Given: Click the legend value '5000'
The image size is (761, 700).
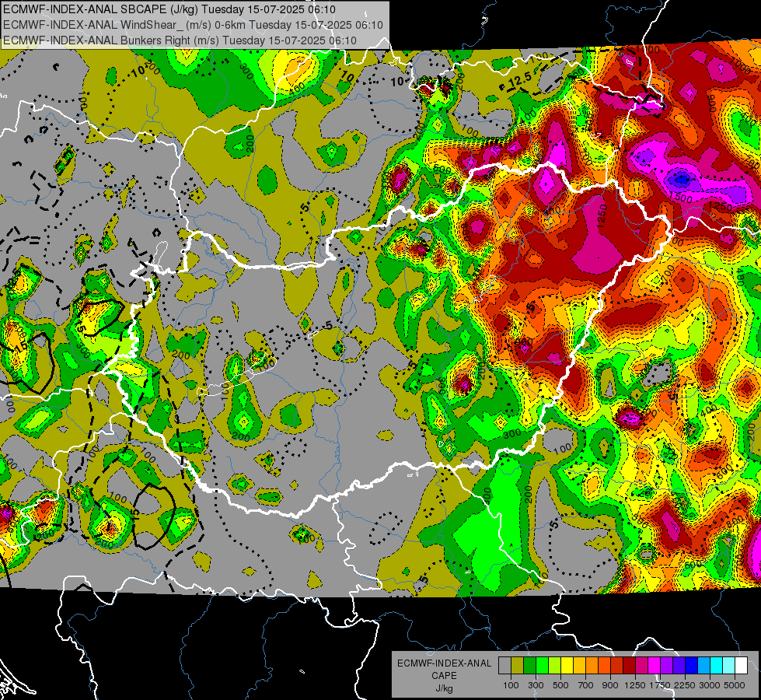Looking at the screenshot, I should pos(735,685).
